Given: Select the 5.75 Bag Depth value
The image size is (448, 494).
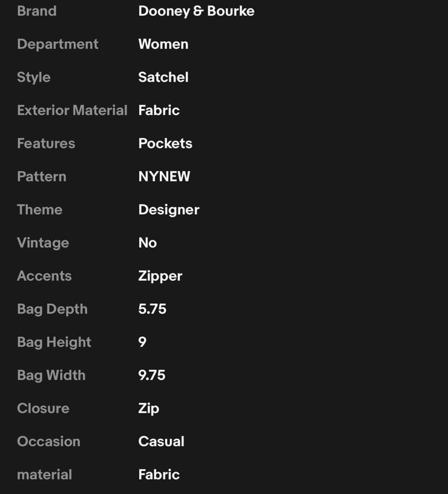Looking at the screenshot, I should 152,309.
